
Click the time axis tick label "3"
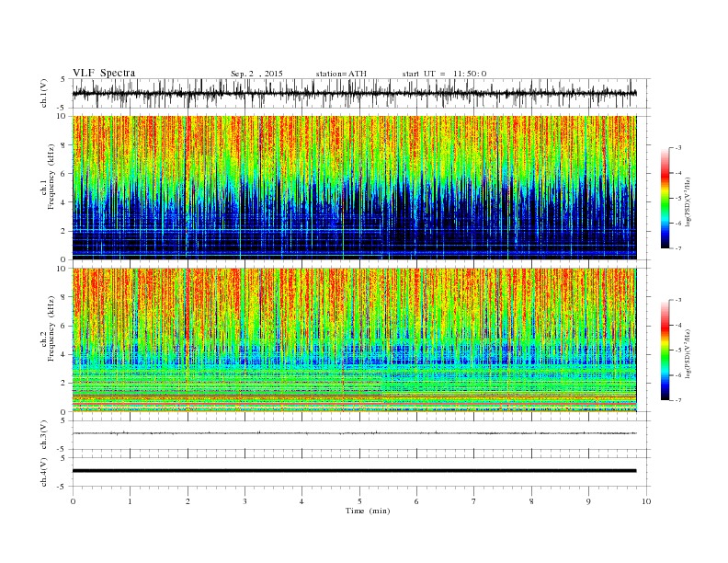click(245, 501)
